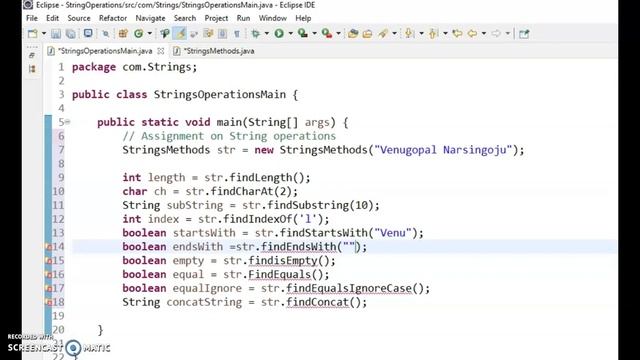This screenshot has height=360, width=640.
Task: Close the StringsOperationsMain.java tab
Action: (161, 51)
